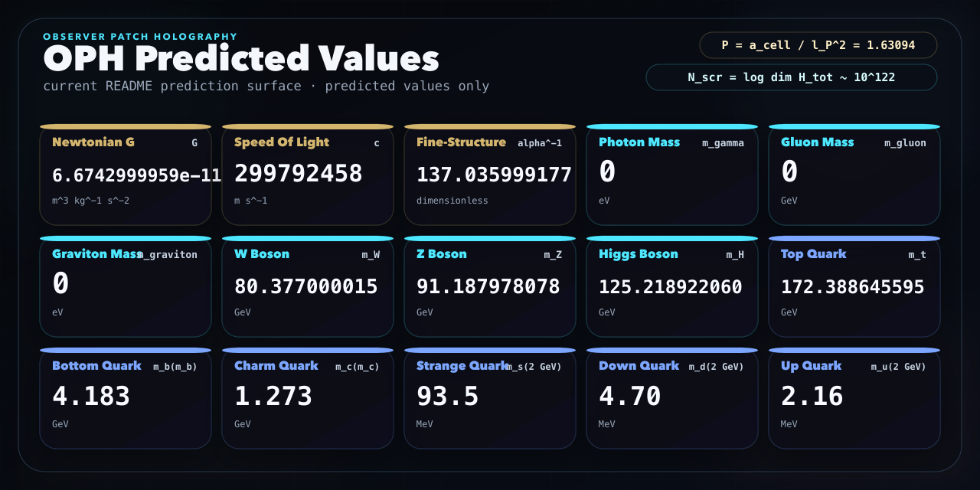Image resolution: width=980 pixels, height=490 pixels.
Task: Open the Strange Quark card
Action: point(489,399)
